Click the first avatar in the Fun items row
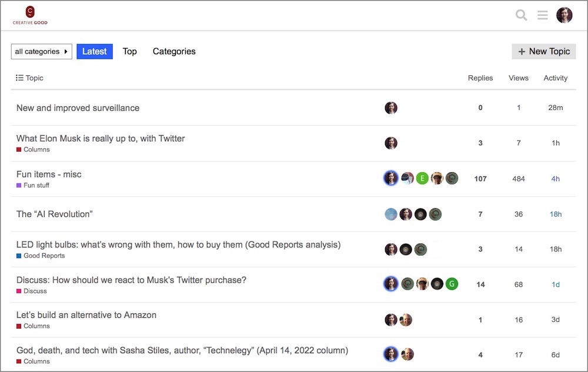The height and width of the screenshot is (372, 588). click(391, 178)
